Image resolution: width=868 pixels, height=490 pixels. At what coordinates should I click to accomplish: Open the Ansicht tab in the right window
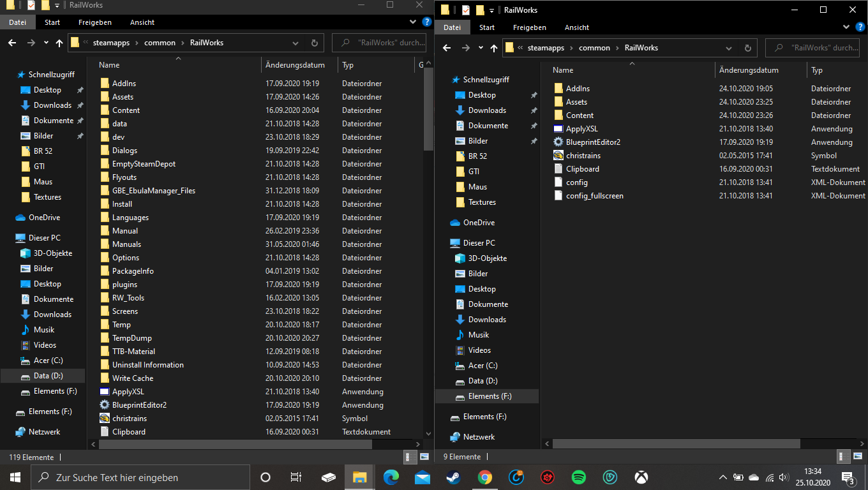click(576, 27)
